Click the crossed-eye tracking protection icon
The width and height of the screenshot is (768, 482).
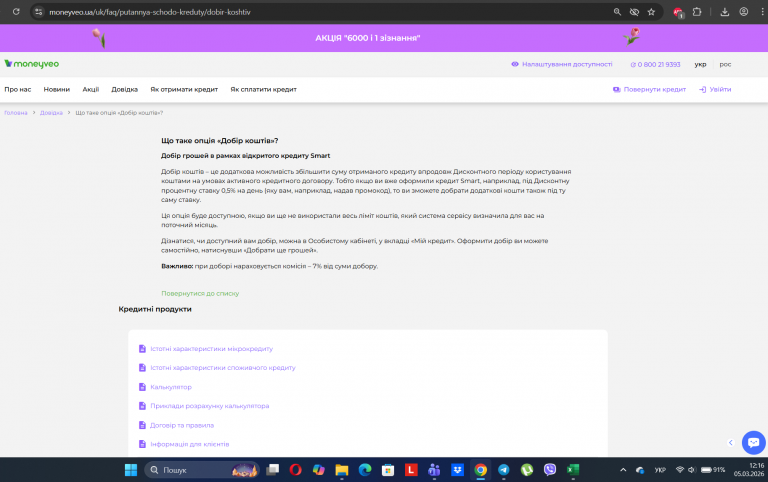pos(634,12)
